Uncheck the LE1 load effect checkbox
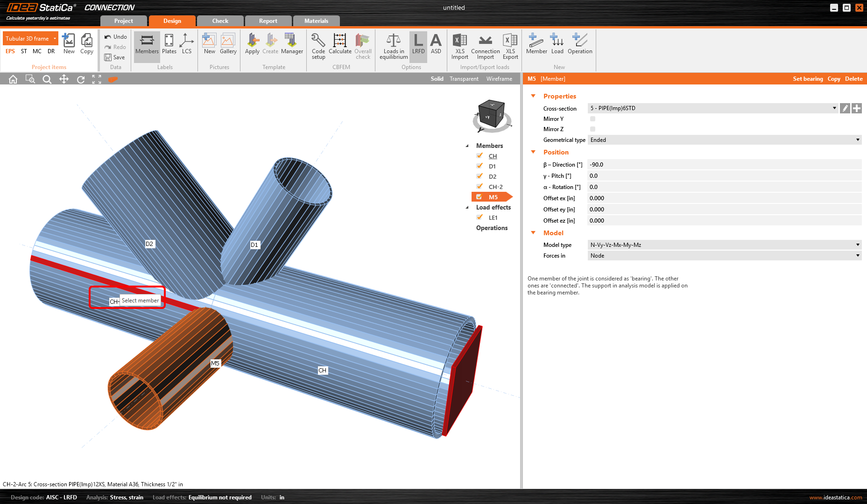Image resolution: width=867 pixels, height=504 pixels. pyautogui.click(x=479, y=217)
